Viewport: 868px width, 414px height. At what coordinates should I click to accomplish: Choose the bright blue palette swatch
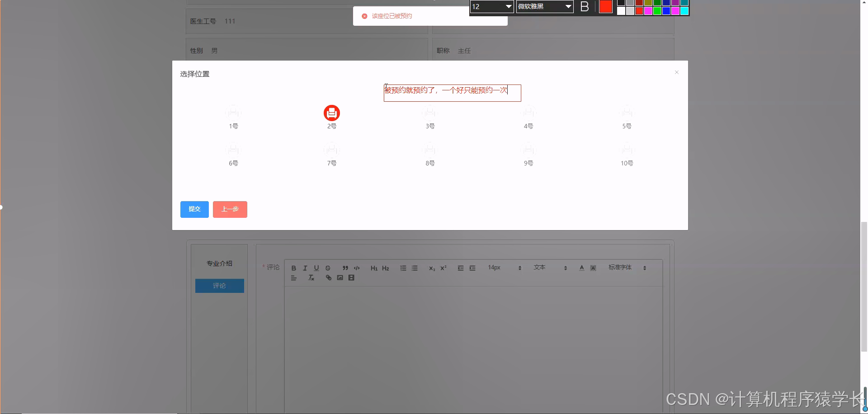pyautogui.click(x=666, y=11)
